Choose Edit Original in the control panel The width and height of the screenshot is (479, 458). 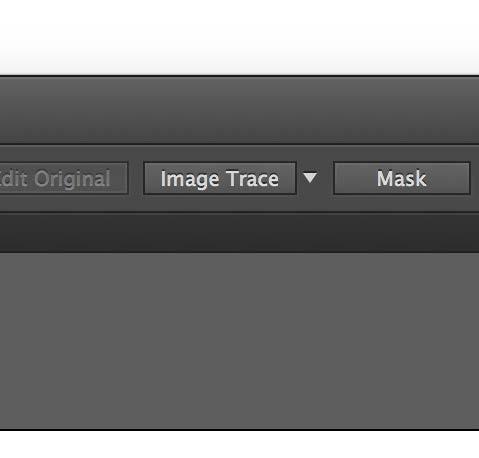[63, 178]
